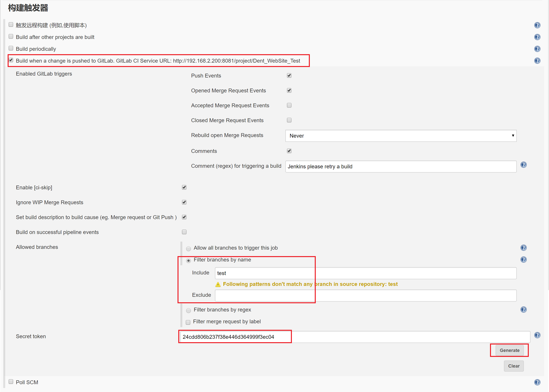Screen dimensions: 549x392
Task: Open help for Build after other projects
Action: tap(537, 37)
